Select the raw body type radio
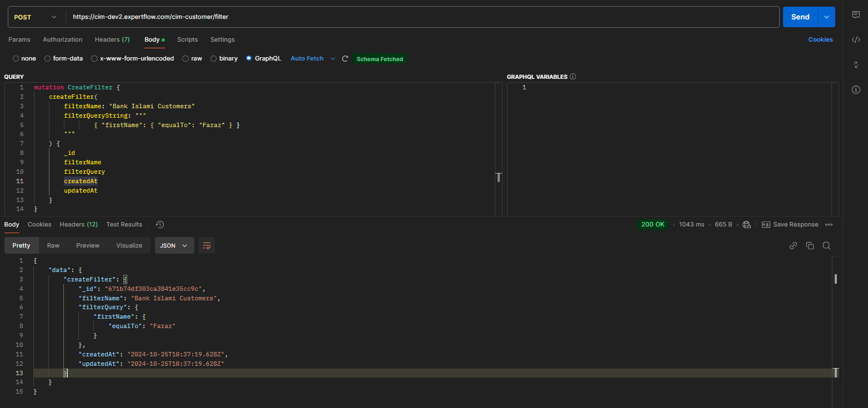This screenshot has height=408, width=868. [185, 59]
